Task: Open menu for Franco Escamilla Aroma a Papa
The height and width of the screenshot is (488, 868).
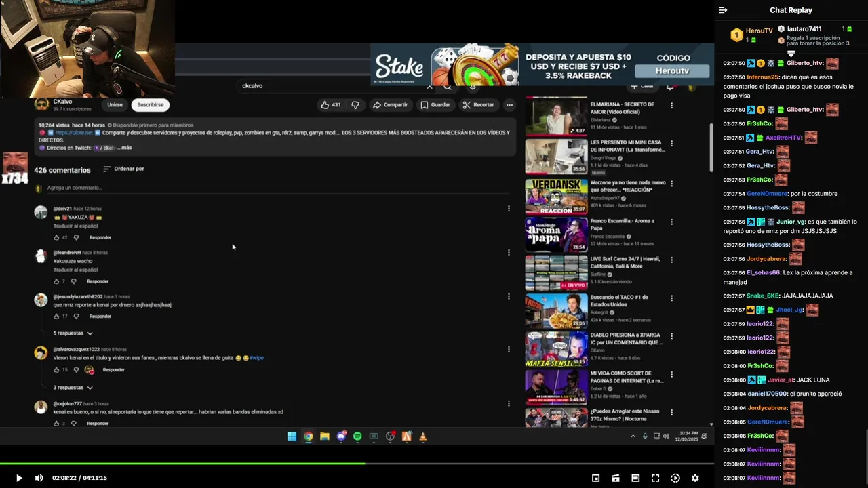Action: [671, 222]
